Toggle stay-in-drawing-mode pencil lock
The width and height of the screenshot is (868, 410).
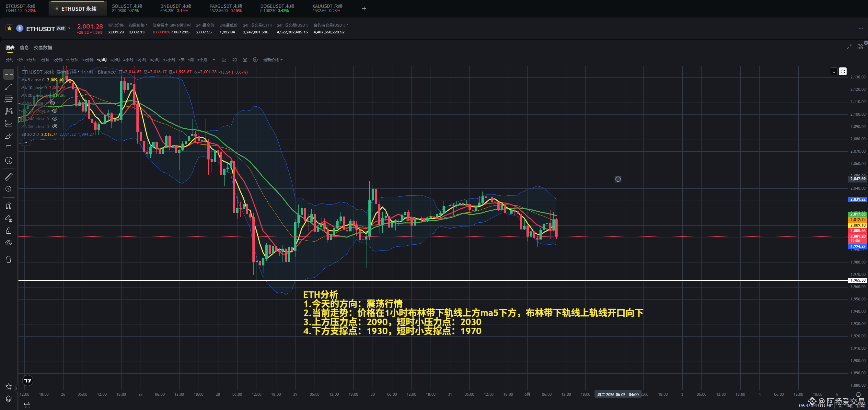(9, 218)
